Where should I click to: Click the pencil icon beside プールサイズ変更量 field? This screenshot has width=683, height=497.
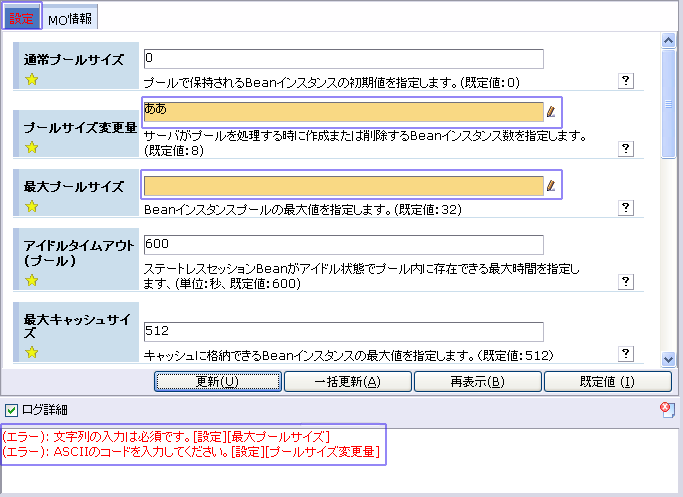coord(551,111)
